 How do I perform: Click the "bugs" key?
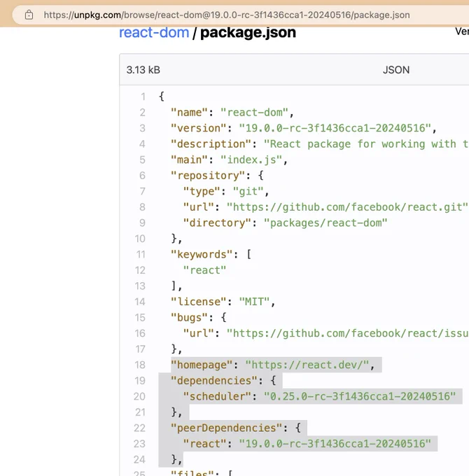[190, 318]
